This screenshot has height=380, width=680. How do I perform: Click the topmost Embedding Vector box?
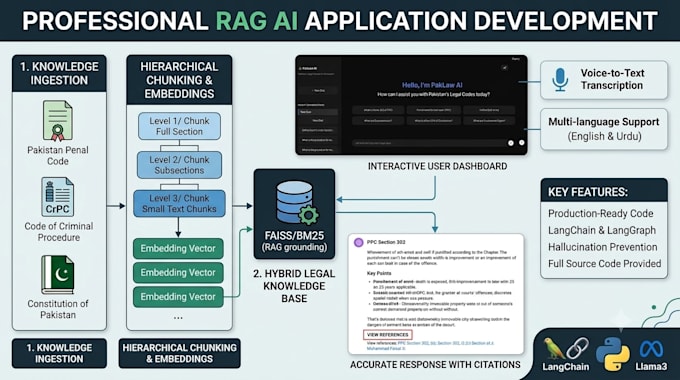[178, 249]
